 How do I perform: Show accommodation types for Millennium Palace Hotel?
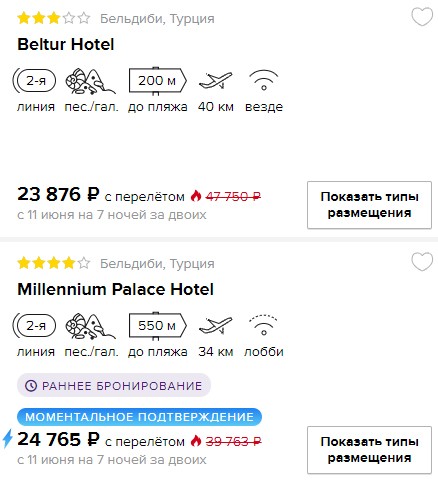tap(369, 450)
